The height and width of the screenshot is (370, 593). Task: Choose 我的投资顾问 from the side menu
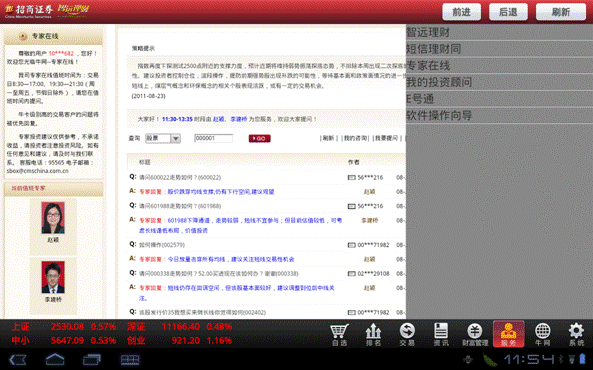pyautogui.click(x=499, y=82)
